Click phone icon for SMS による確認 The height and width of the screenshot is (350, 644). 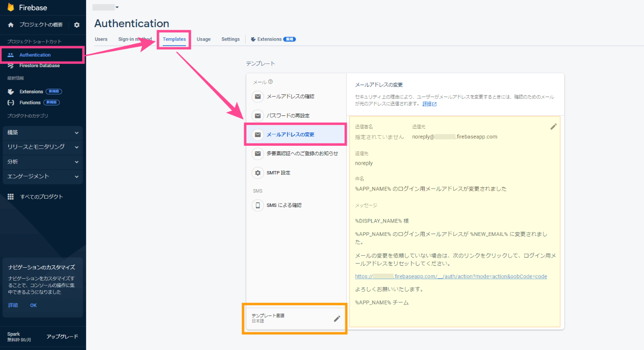(258, 206)
